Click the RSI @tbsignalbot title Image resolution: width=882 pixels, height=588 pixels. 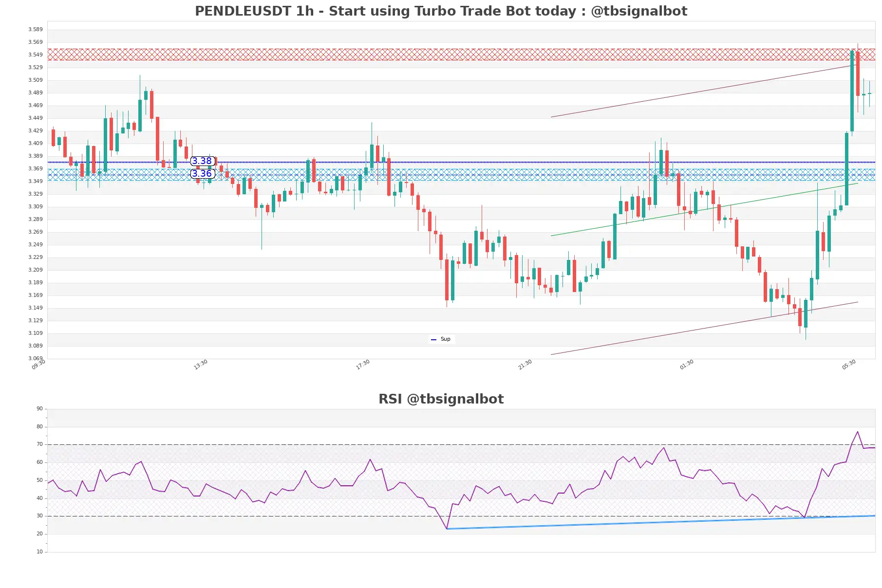pyautogui.click(x=441, y=399)
